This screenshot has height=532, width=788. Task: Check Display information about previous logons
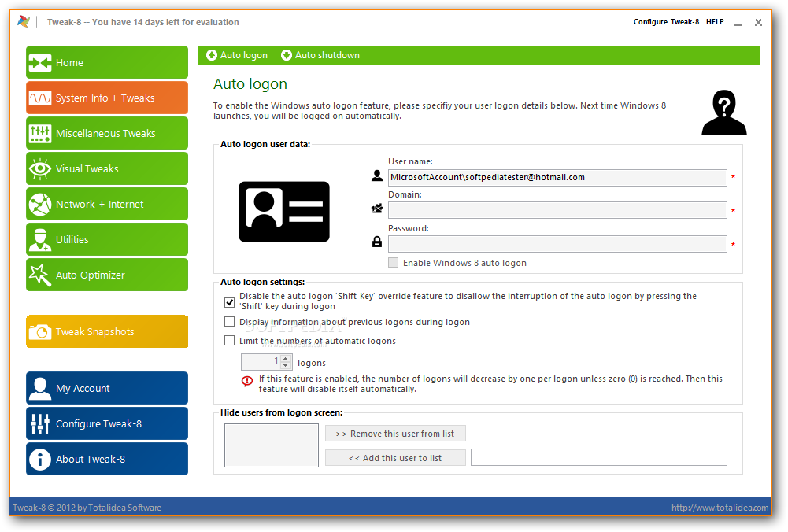click(230, 322)
